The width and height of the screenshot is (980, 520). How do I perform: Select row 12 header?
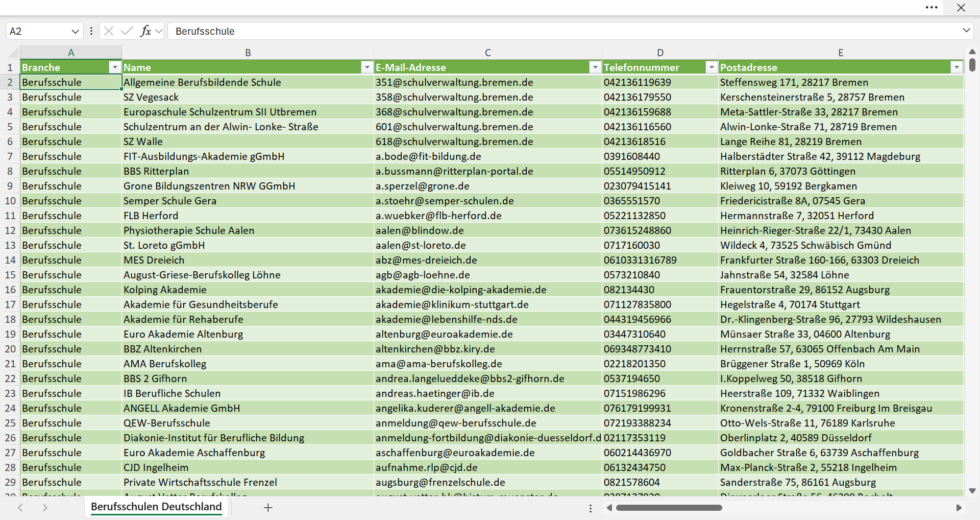pos(10,230)
